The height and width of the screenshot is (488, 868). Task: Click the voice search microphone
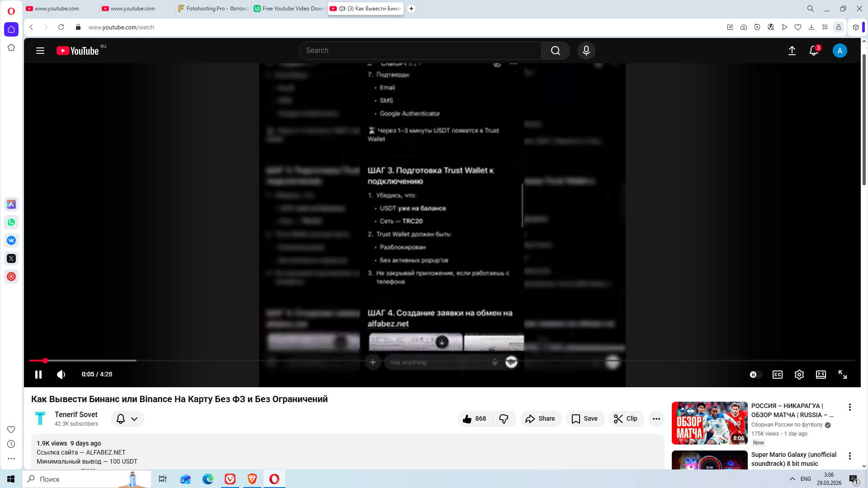point(586,51)
